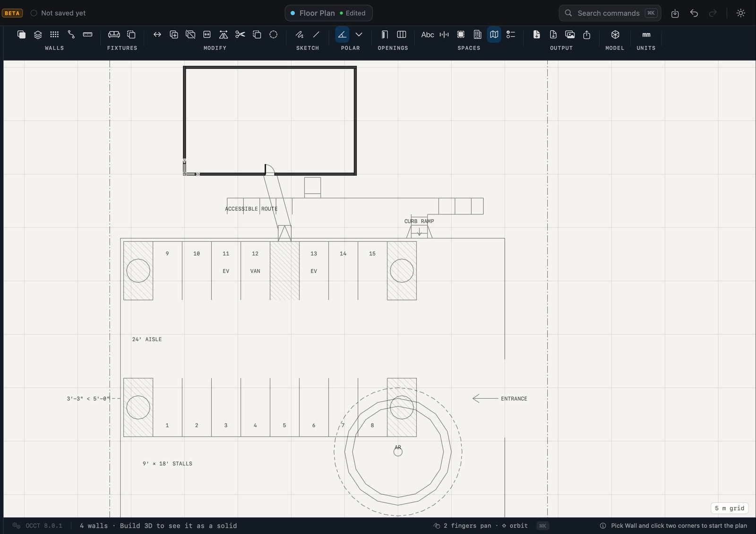Click the room area selection icon in Spaces
The height and width of the screenshot is (534, 756).
tap(461, 34)
